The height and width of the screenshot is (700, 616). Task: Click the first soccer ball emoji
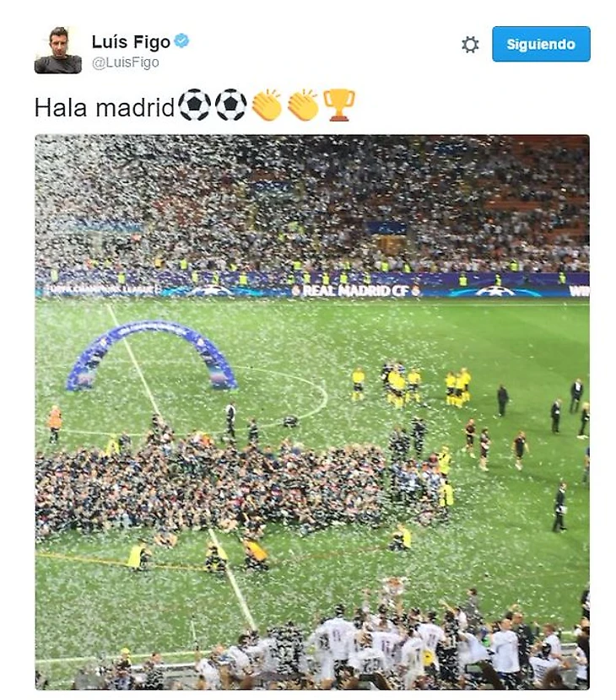(194, 105)
